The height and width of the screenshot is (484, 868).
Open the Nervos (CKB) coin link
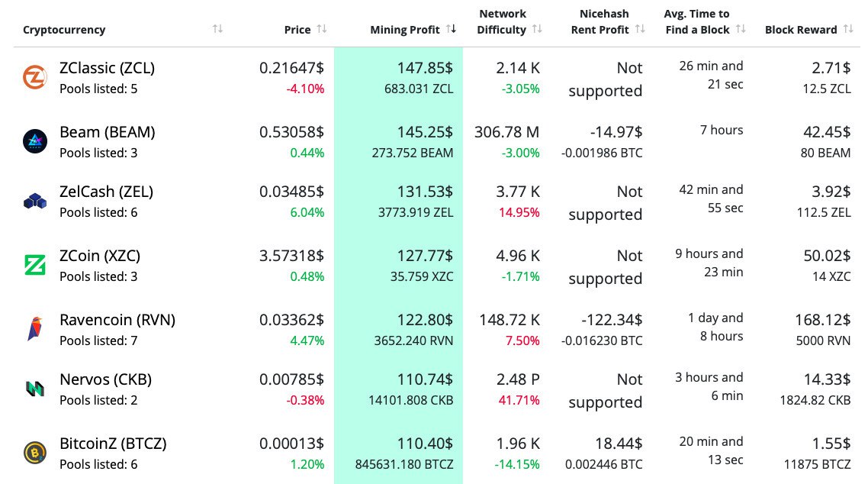tap(105, 379)
